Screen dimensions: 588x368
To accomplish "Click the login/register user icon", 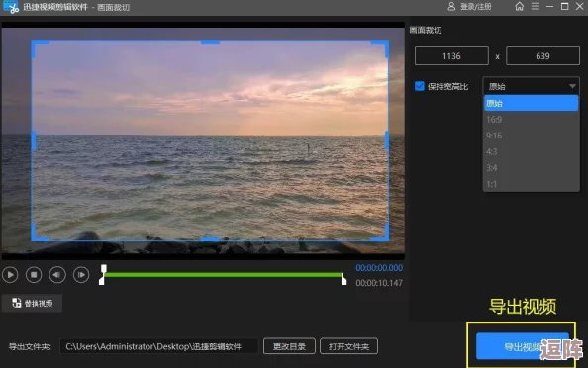I will click(x=451, y=6).
